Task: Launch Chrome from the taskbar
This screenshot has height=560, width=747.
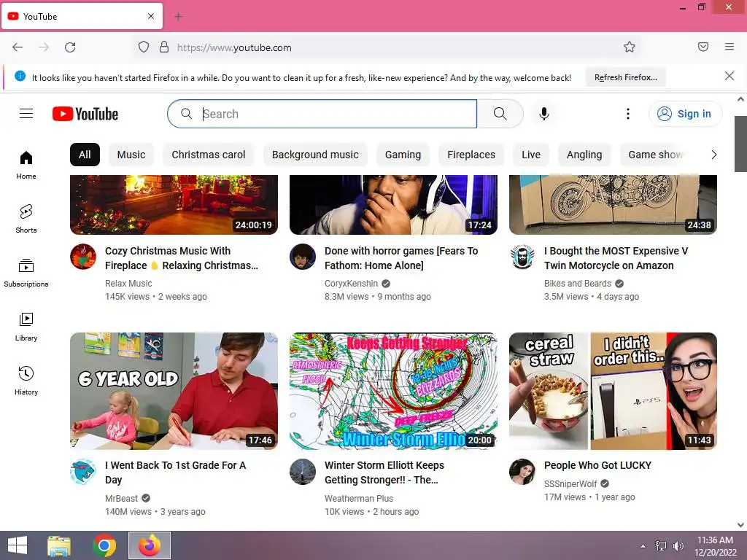Action: pos(104,545)
